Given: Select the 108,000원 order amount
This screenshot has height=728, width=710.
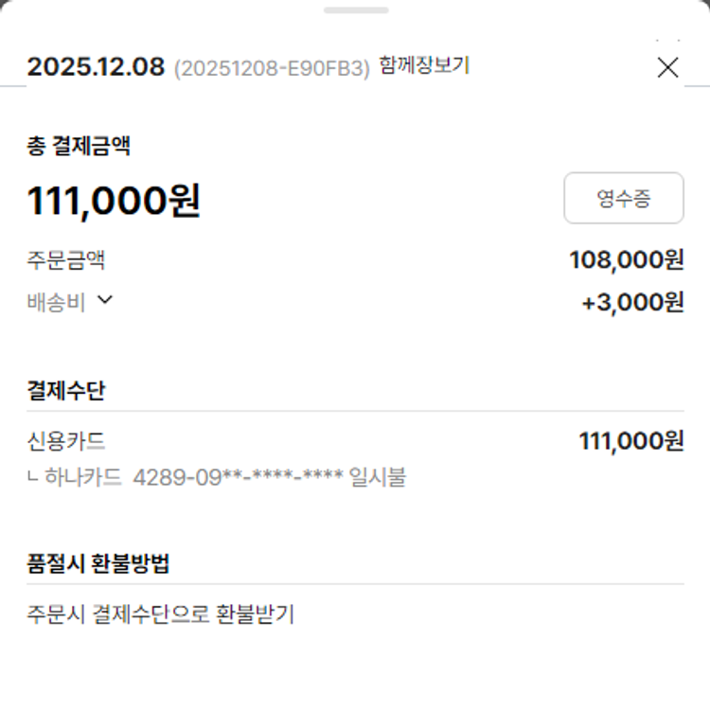Looking at the screenshot, I should click(x=626, y=259).
